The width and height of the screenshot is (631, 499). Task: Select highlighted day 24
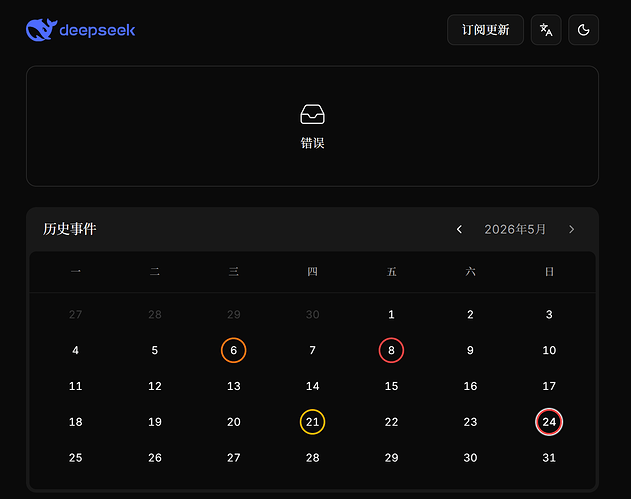tap(549, 422)
